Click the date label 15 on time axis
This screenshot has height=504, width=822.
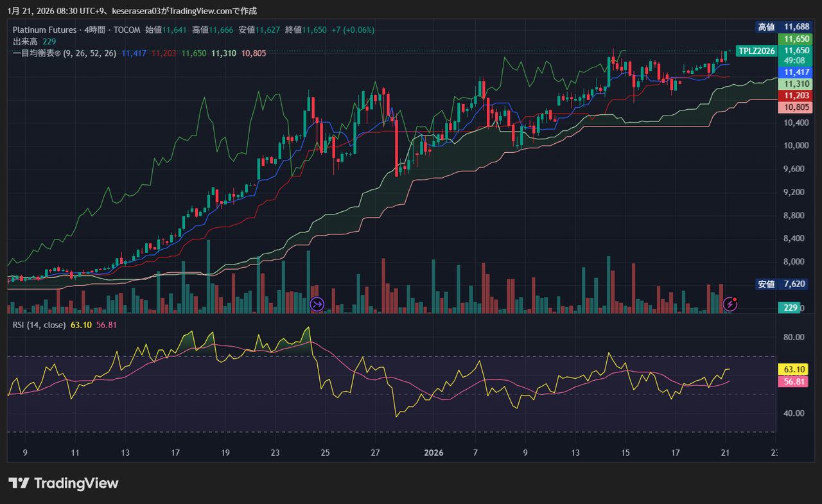[625, 453]
